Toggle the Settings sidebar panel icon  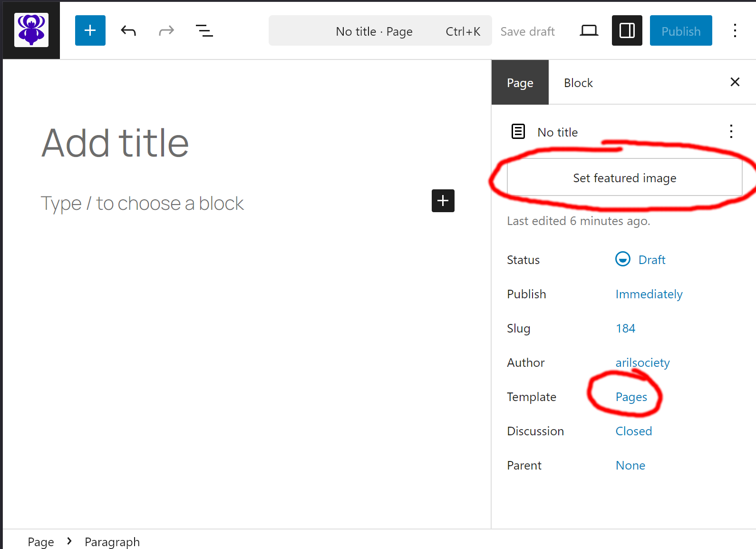[x=627, y=31]
